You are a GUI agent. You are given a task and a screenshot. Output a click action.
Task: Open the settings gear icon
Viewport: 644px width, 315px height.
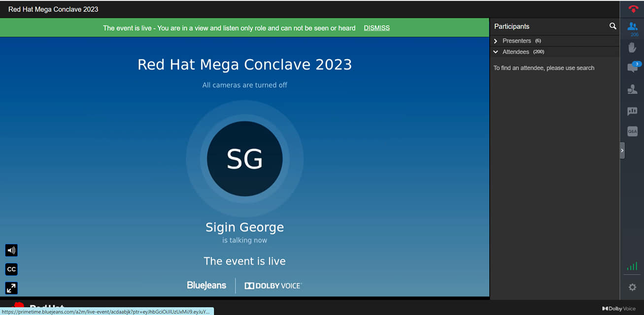click(633, 287)
